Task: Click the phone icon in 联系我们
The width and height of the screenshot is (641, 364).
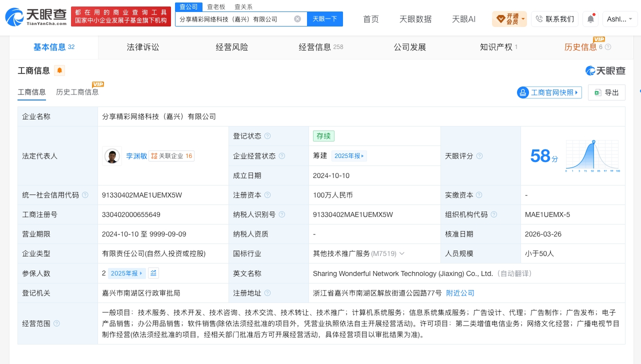Action: pos(539,19)
